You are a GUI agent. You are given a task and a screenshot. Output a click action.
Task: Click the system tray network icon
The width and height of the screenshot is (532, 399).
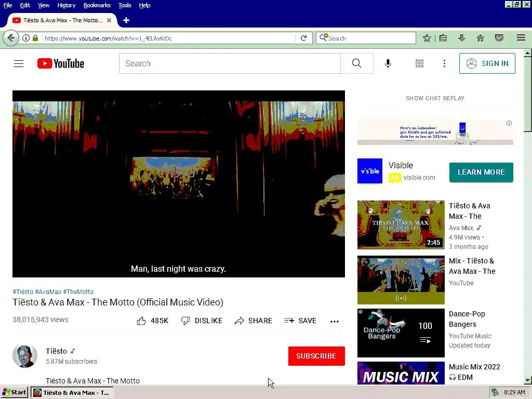495,393
